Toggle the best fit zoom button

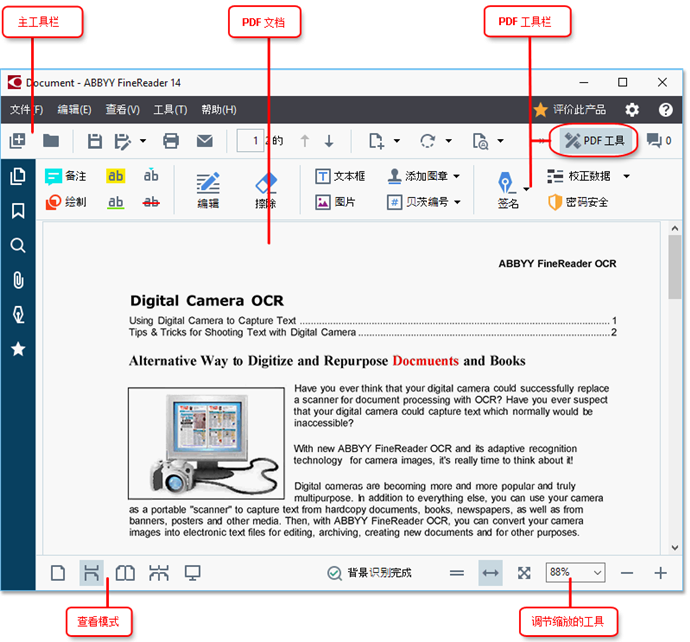[x=524, y=573]
